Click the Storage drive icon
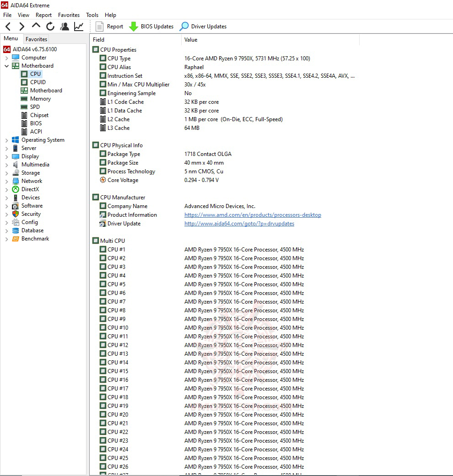453x476 pixels. pos(16,172)
